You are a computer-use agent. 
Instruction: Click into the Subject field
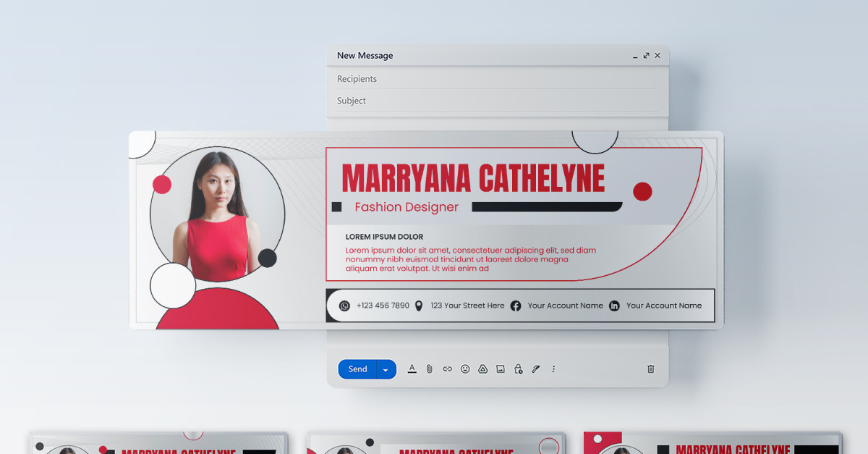tap(498, 101)
